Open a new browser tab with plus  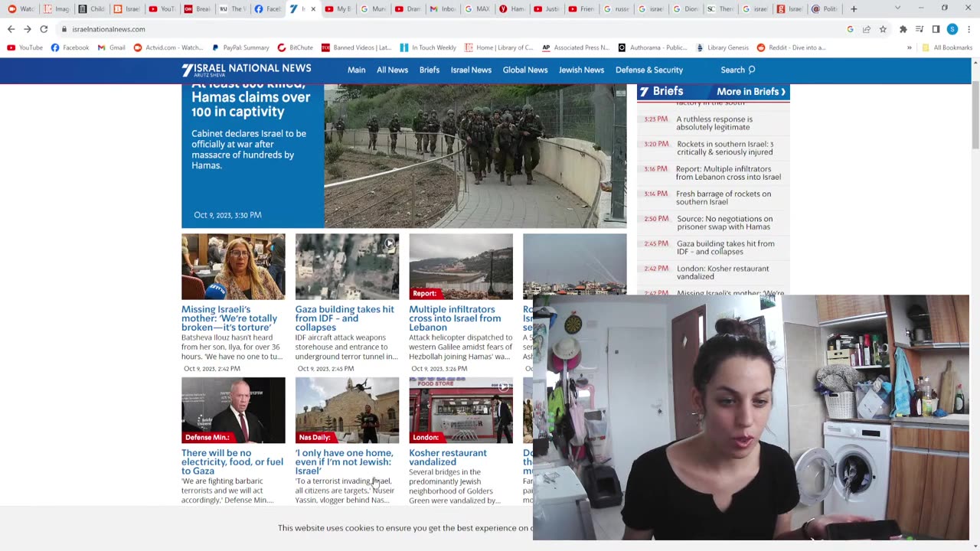click(854, 9)
